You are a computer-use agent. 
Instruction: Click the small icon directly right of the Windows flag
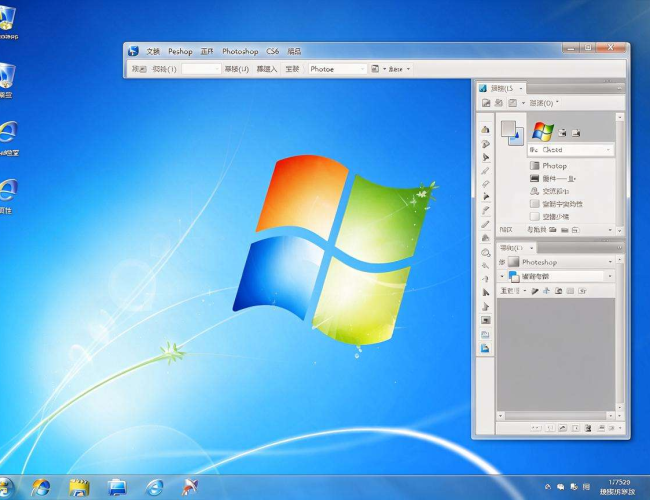coord(562,133)
